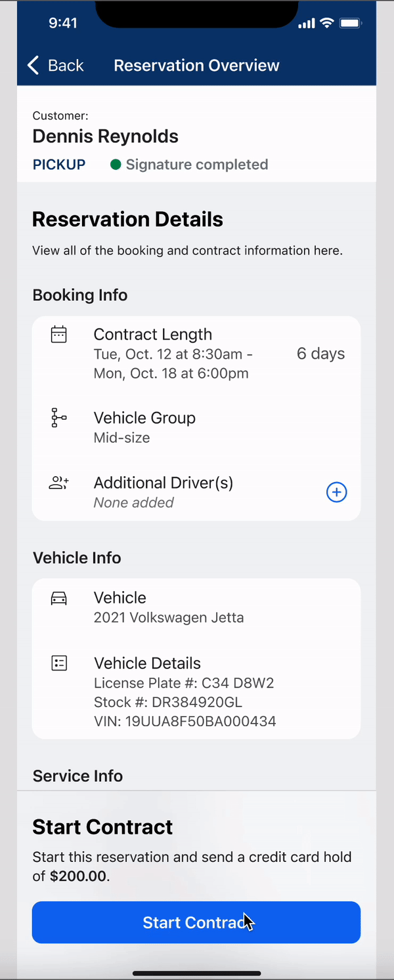Add an additional driver with plus icon
This screenshot has height=980, width=394.
336,492
